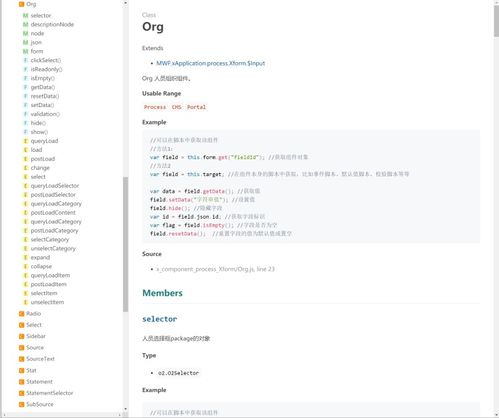Viewport: 499px width, 418px height.
Task: Go to the isReadonly() method entry
Action: [x=46, y=69]
